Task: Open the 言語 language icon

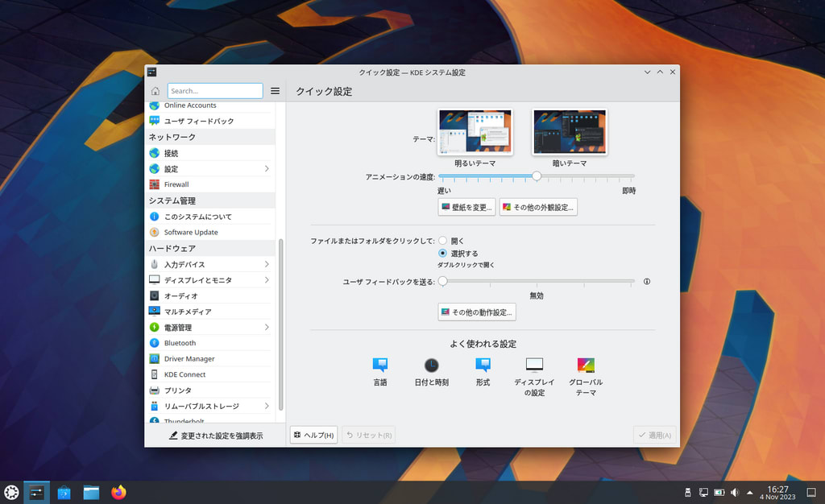Action: click(x=380, y=365)
